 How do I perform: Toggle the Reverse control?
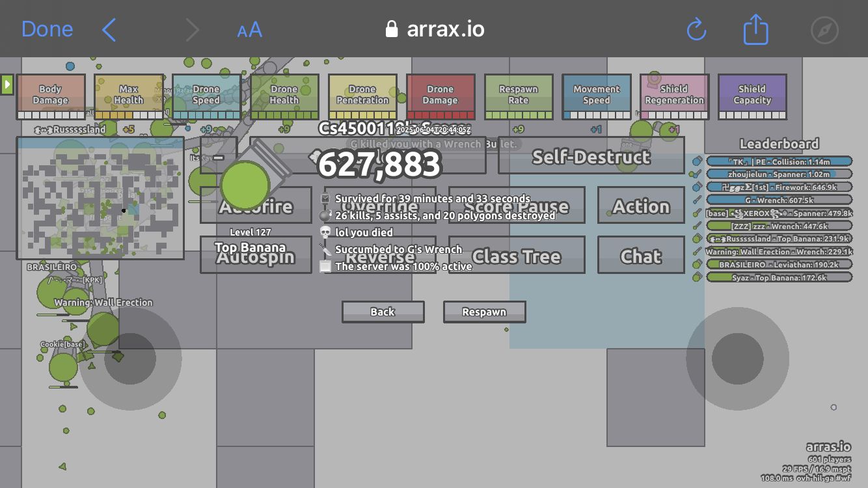[x=380, y=255]
